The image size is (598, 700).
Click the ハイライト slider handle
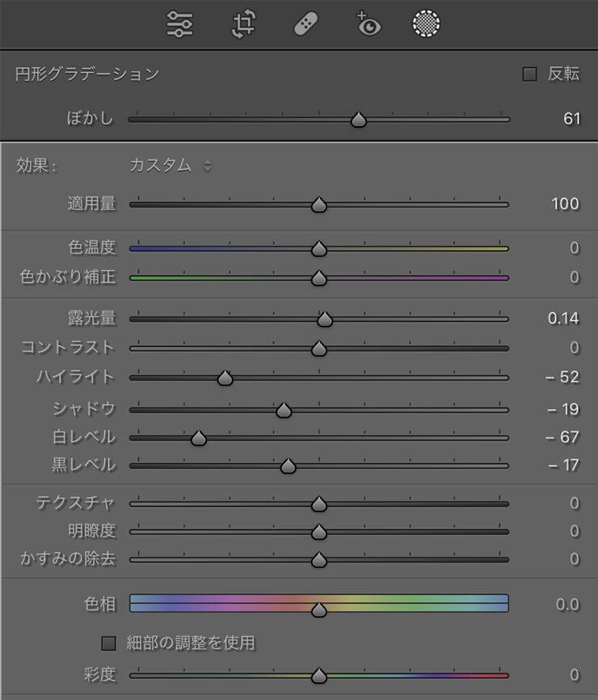(225, 378)
